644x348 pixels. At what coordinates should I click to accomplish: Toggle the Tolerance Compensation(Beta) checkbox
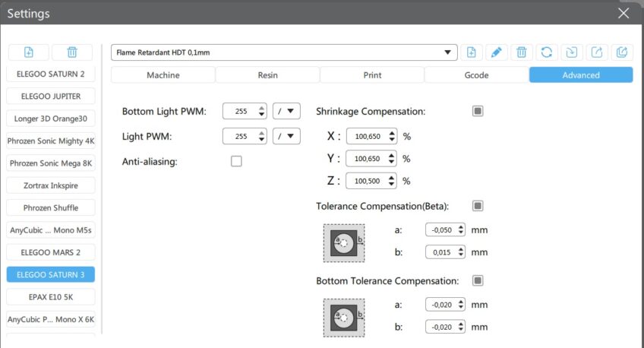point(478,206)
